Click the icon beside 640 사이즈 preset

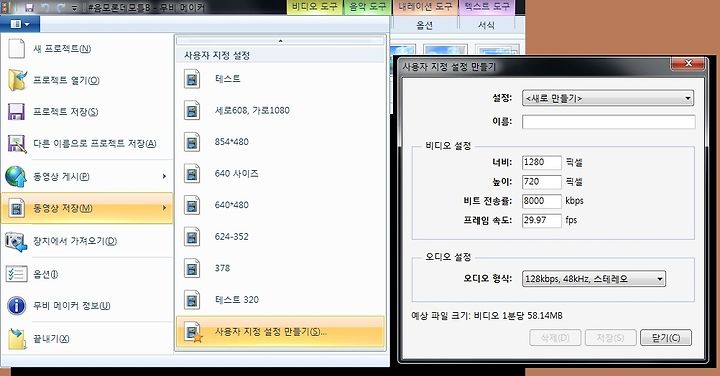click(x=192, y=174)
